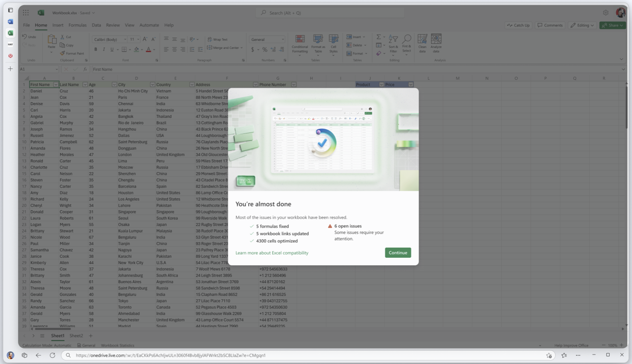This screenshot has height=364, width=632.
Task: Switch to the Sheet2 tab
Action: point(76,336)
